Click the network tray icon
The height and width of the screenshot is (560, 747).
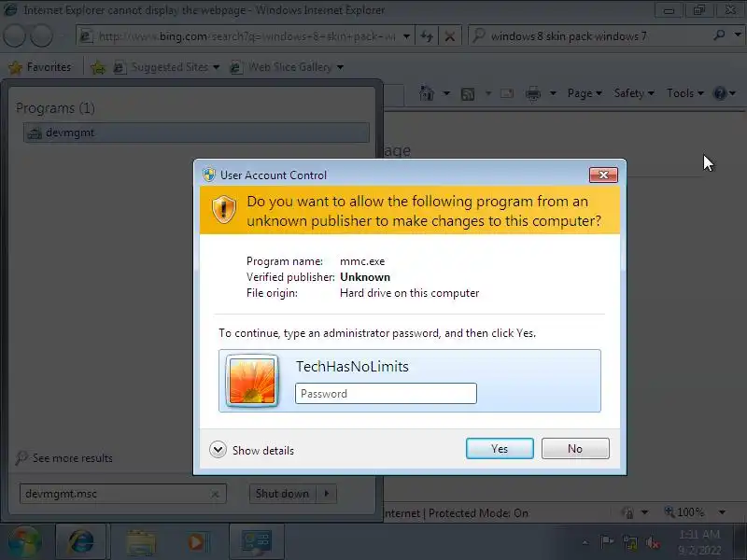[x=629, y=542]
